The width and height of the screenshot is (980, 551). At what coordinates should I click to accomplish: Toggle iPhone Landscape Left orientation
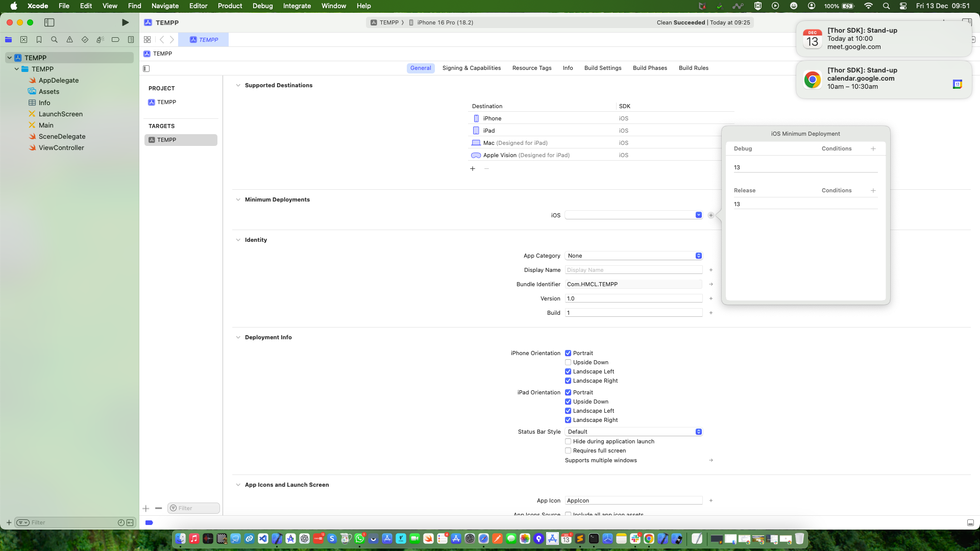(x=568, y=371)
